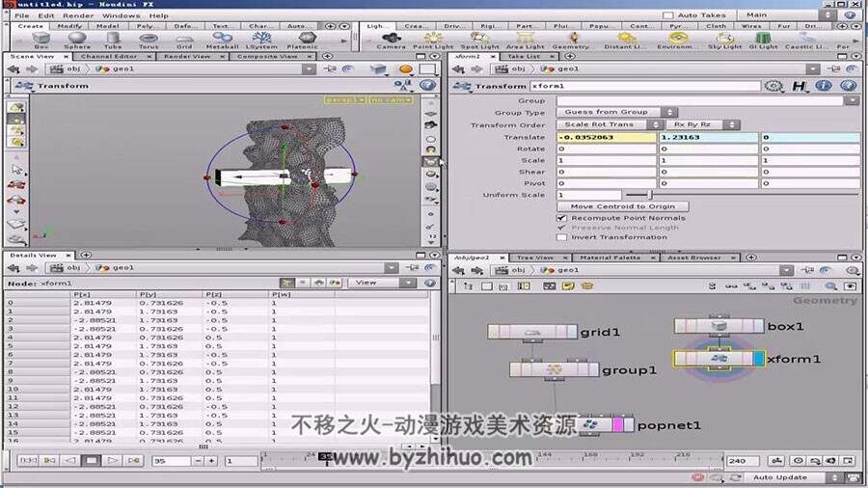Select the Sphere shelf tool
The height and width of the screenshot is (488, 868).
click(77, 40)
